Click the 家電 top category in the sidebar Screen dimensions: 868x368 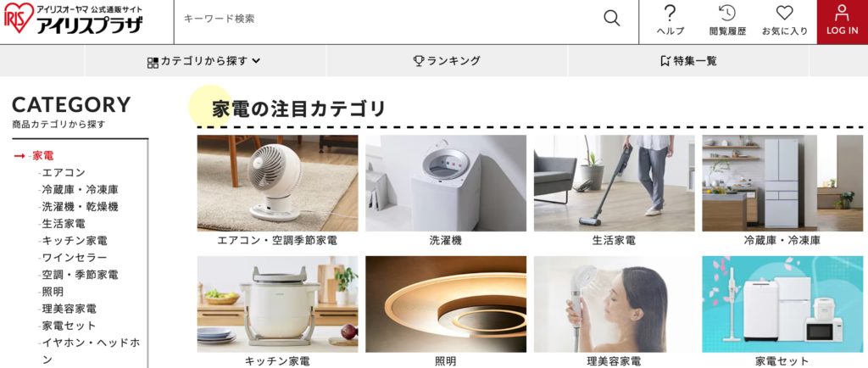[x=42, y=156]
